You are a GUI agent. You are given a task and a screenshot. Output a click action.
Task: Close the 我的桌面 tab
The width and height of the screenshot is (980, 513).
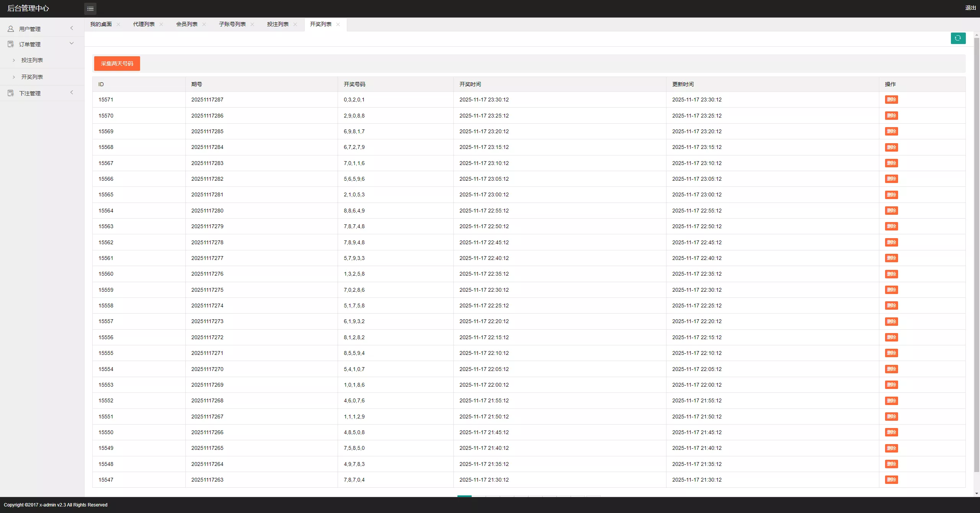(x=118, y=25)
